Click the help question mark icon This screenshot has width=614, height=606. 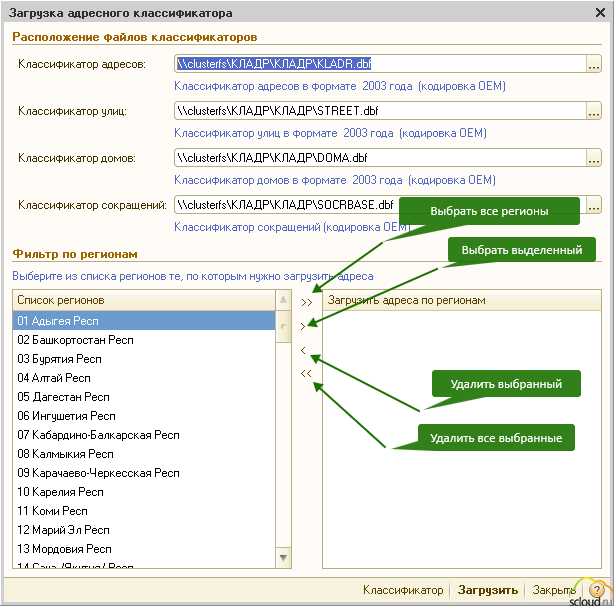point(596,590)
